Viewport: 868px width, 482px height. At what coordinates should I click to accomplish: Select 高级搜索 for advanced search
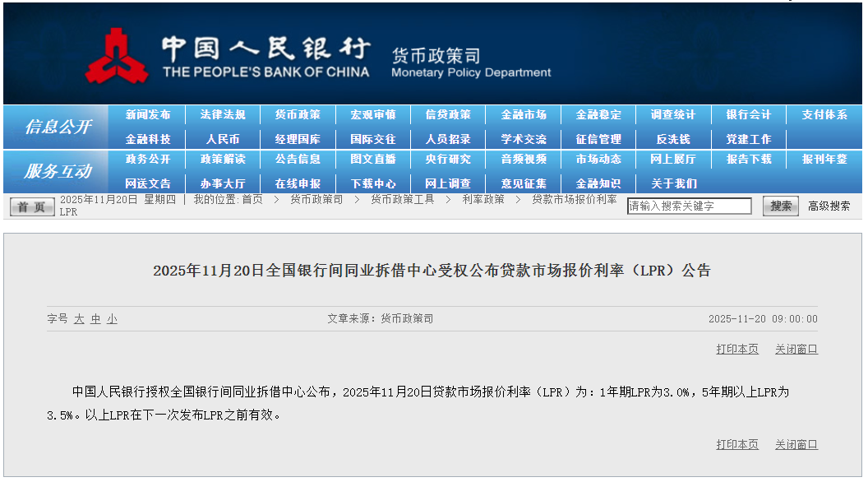827,206
